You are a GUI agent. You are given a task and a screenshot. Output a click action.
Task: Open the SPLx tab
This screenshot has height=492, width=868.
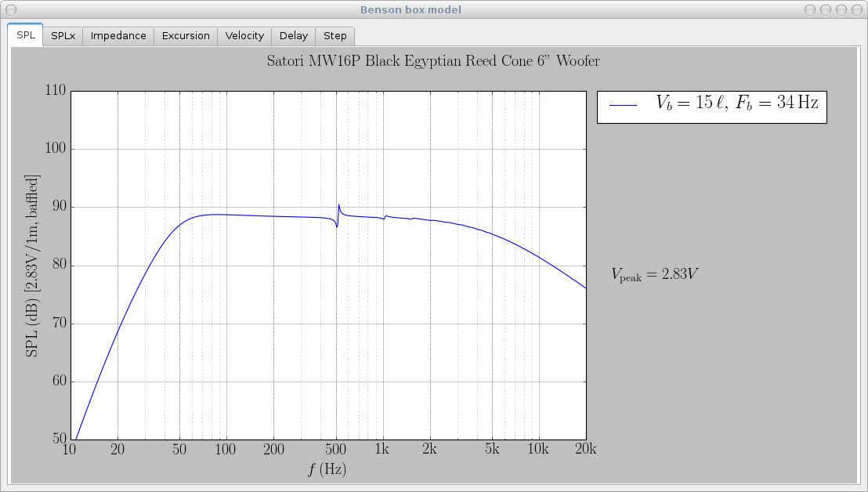click(x=63, y=36)
